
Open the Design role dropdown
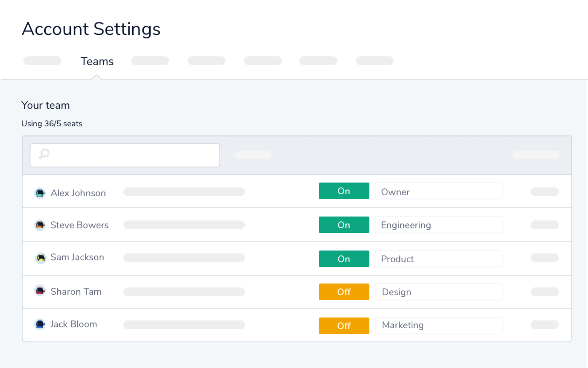pos(438,292)
